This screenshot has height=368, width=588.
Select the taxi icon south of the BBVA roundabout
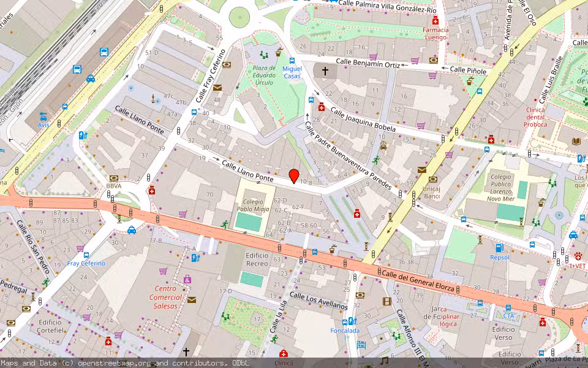coord(132,230)
